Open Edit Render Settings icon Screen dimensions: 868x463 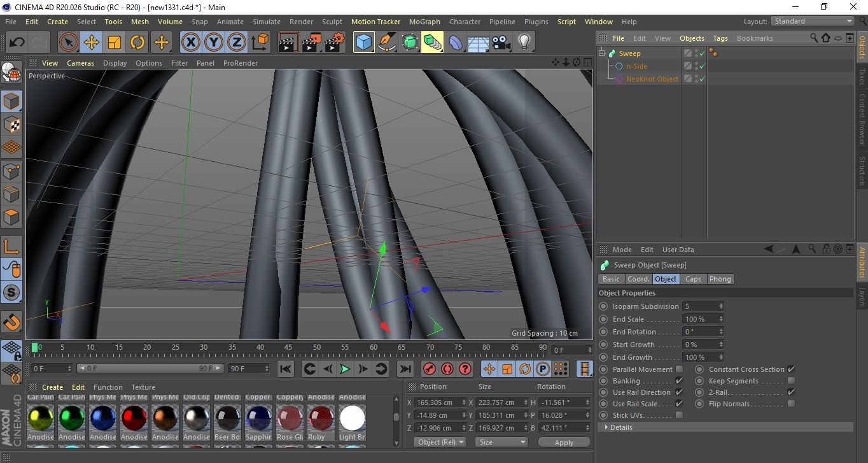[x=335, y=43]
